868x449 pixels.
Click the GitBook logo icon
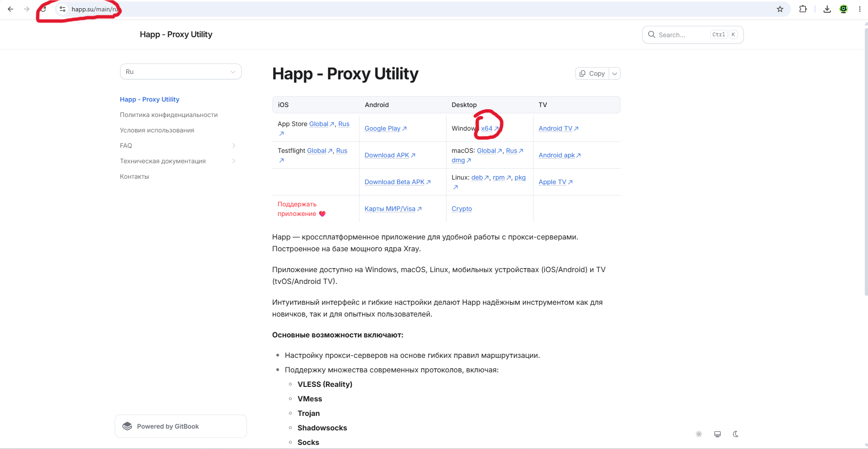[x=127, y=426]
